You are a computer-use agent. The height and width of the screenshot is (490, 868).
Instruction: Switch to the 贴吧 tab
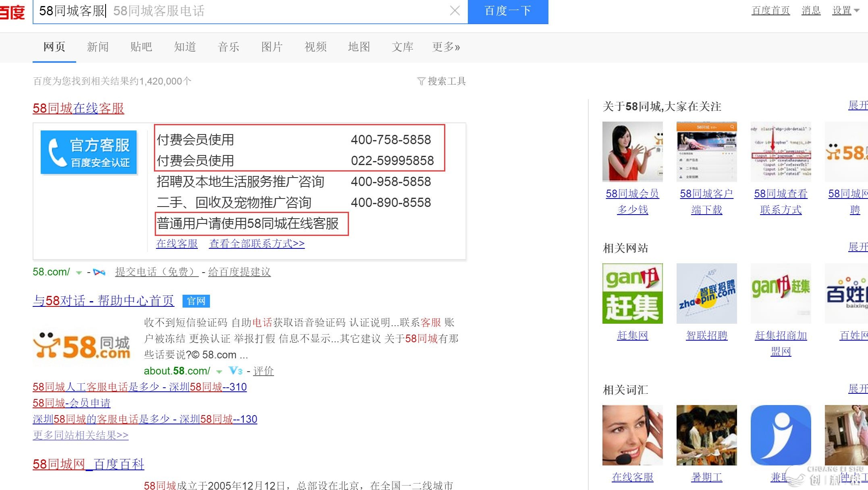click(x=141, y=47)
